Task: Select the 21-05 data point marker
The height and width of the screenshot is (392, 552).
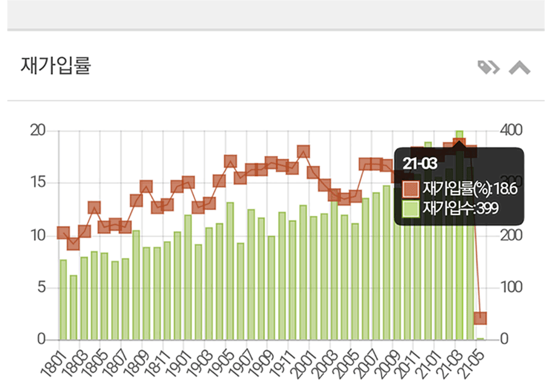Action: tap(480, 318)
